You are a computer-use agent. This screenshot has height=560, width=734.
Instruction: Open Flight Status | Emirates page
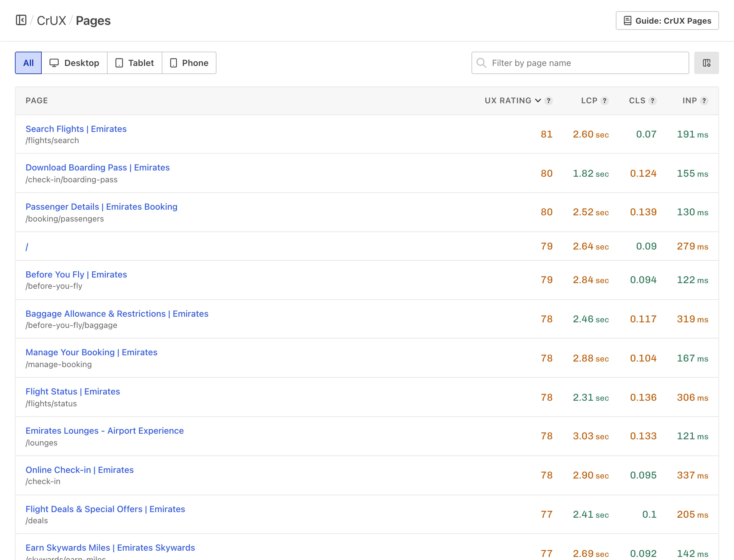(73, 391)
